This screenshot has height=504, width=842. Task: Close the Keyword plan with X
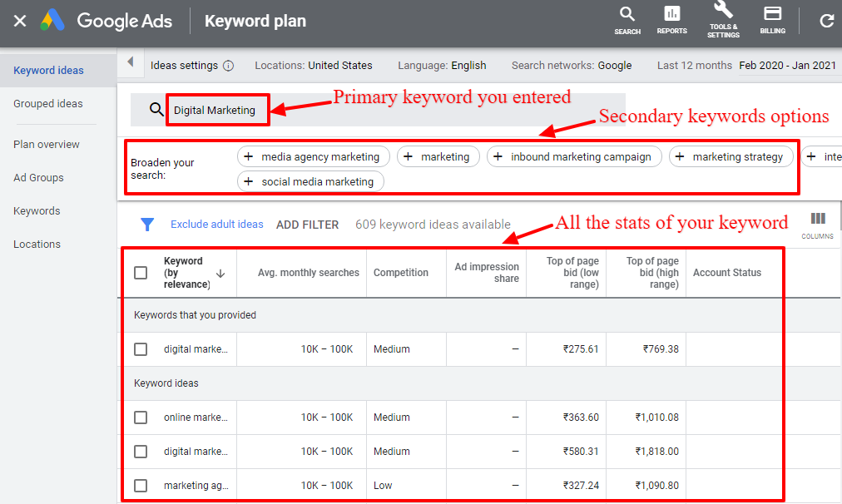[x=20, y=21]
